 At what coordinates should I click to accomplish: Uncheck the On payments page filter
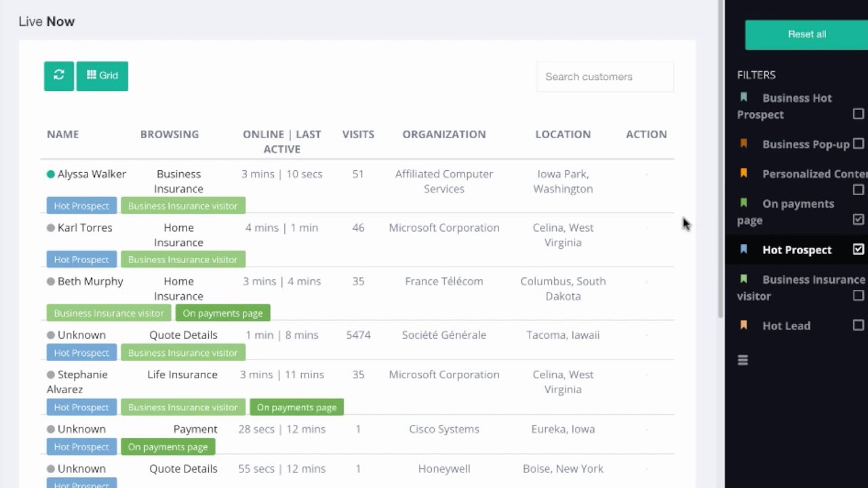pos(859,220)
